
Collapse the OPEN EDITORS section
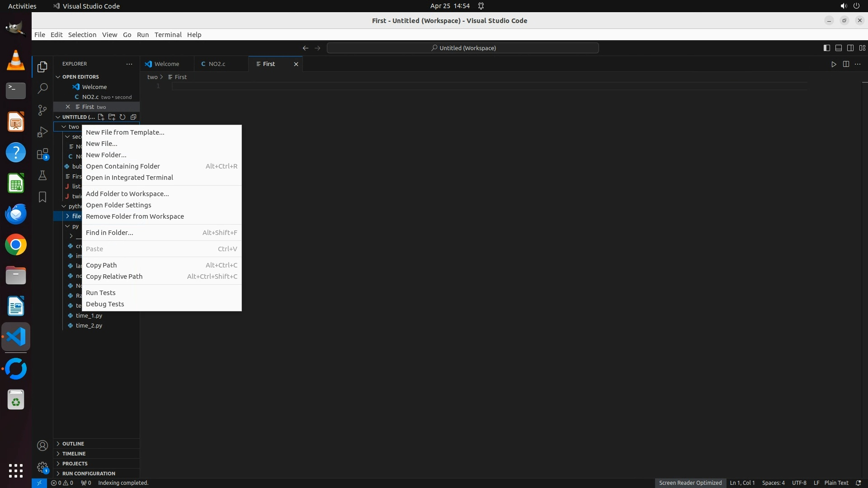point(80,77)
